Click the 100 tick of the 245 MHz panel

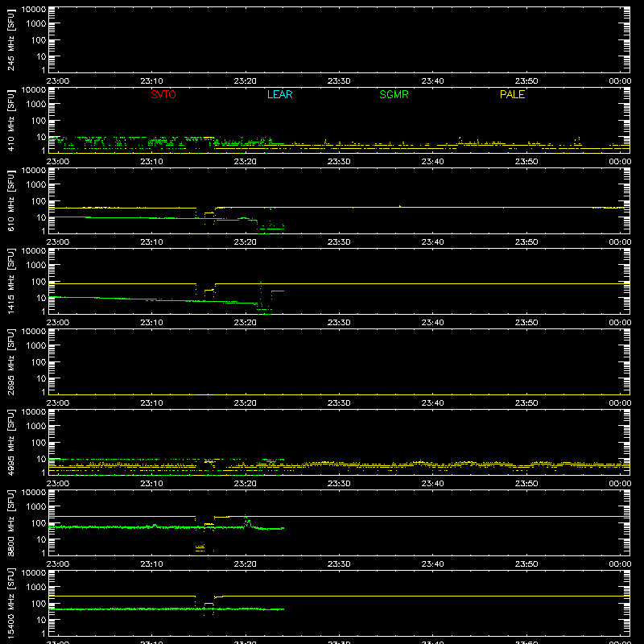tap(39, 40)
